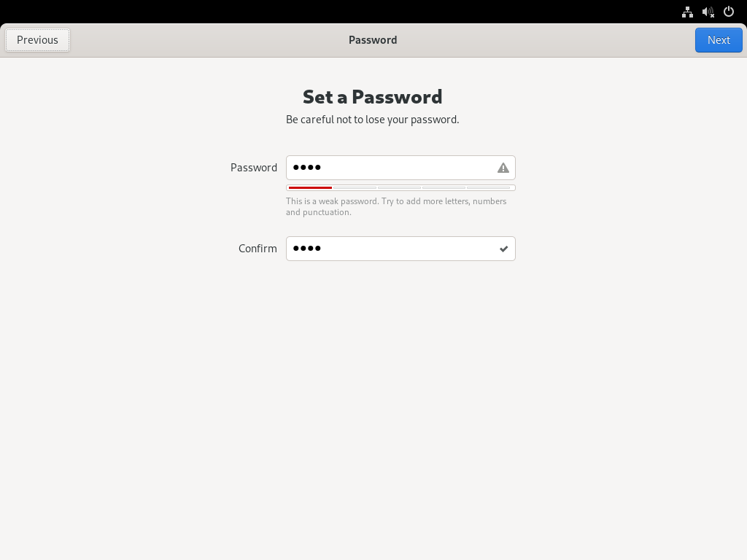Click the "Set a Password" heading
This screenshot has width=747, height=560.
pos(373,97)
